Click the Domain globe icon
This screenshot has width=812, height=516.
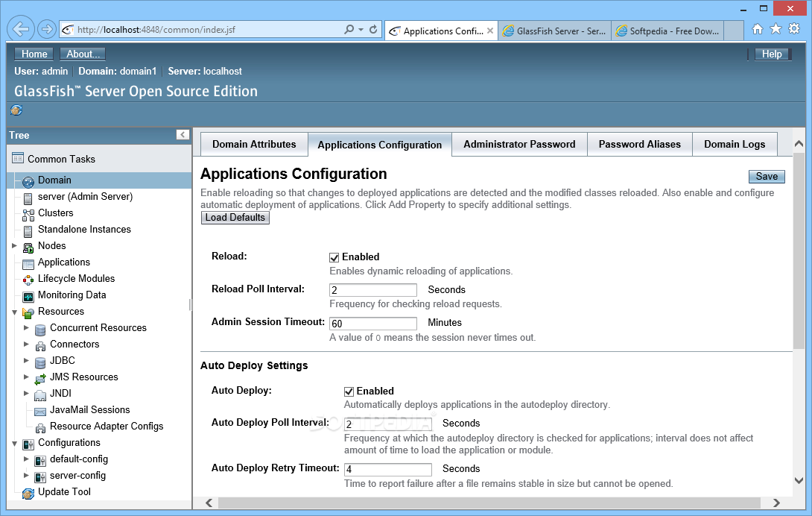point(28,181)
